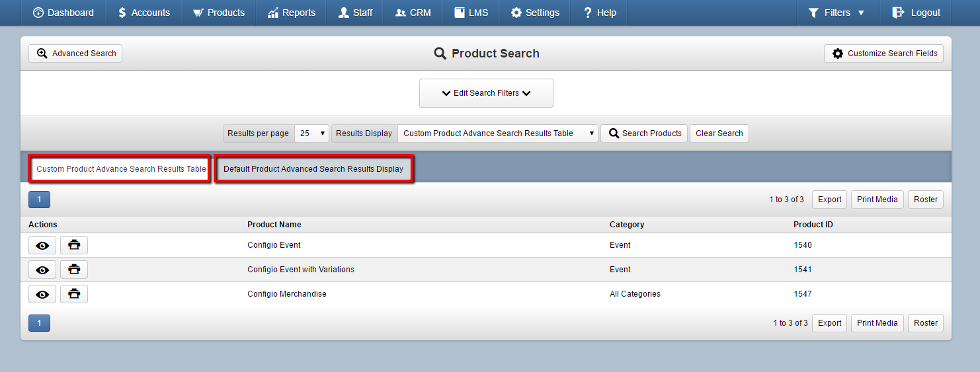Screen dimensions: 980x372
Task: Open the Results Display dropdown
Action: point(498,133)
